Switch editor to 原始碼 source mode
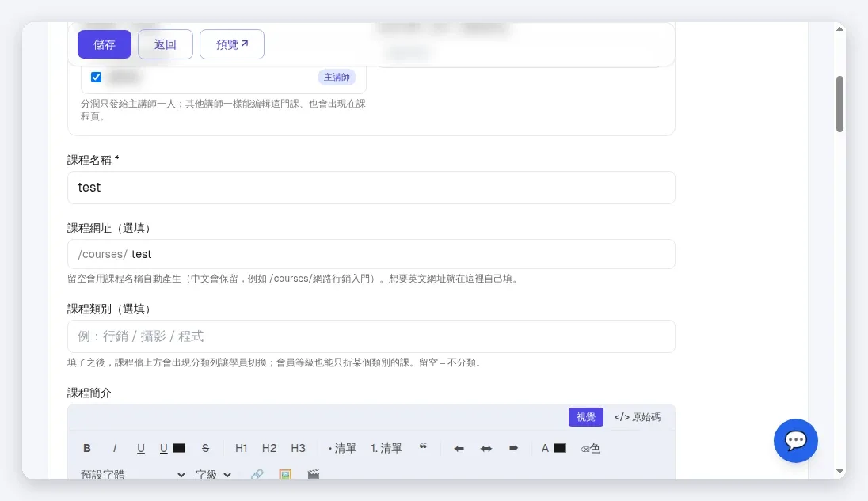The image size is (868, 501). tap(638, 417)
